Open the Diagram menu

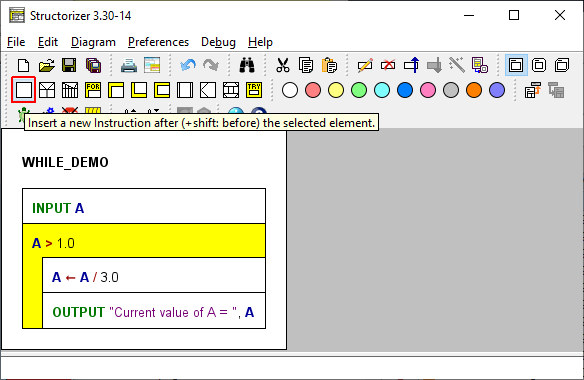(x=93, y=42)
